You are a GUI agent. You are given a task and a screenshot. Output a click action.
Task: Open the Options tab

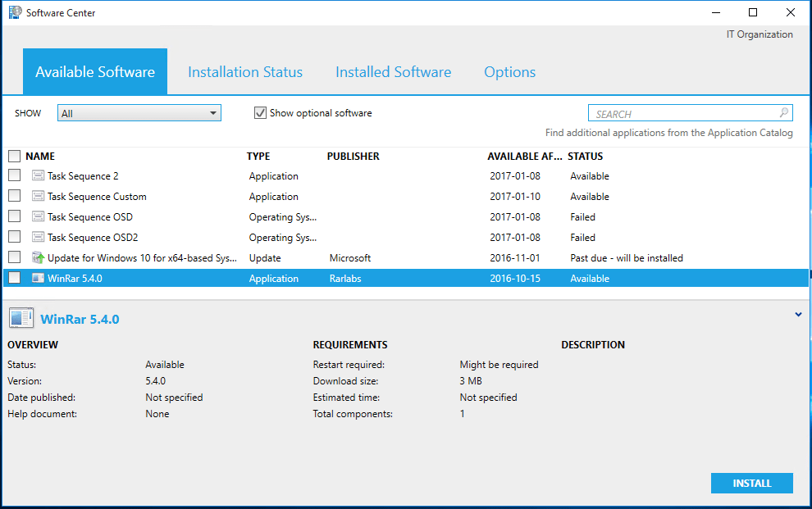pyautogui.click(x=509, y=72)
